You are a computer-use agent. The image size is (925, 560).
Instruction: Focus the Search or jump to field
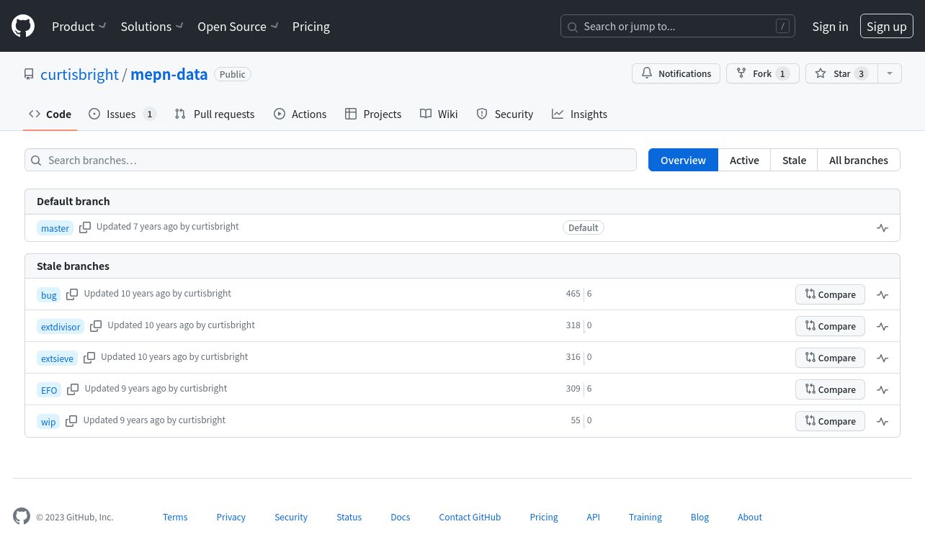pos(678,27)
